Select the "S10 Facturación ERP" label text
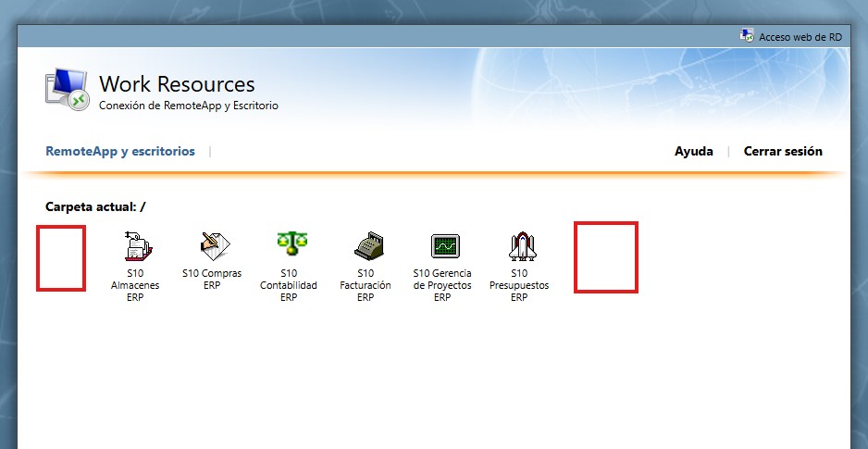Image resolution: width=868 pixels, height=449 pixels. tap(366, 285)
